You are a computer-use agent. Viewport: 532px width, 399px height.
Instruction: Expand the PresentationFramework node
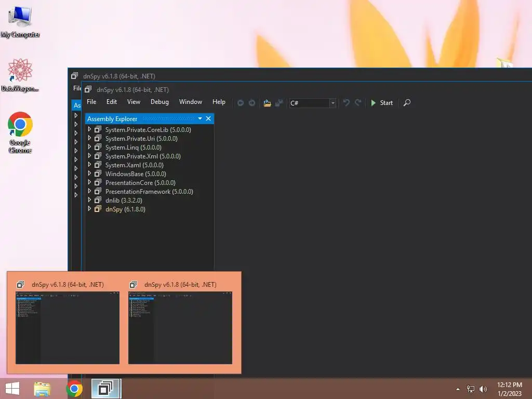(89, 191)
